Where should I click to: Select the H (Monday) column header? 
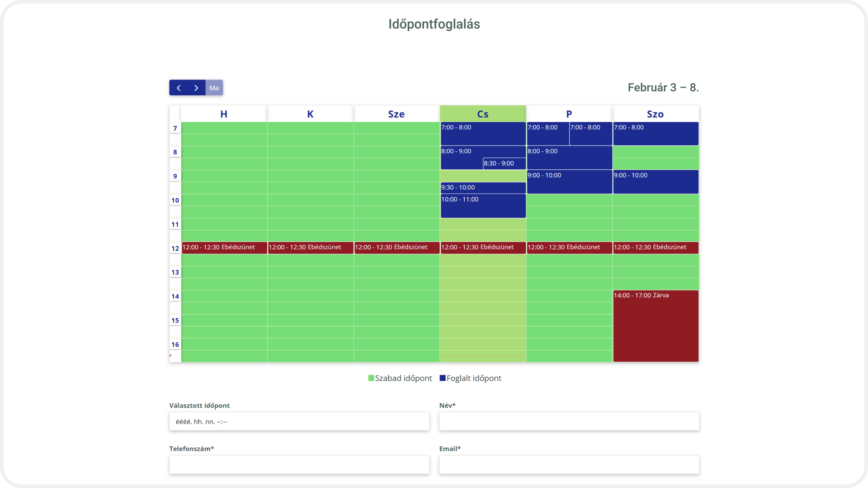(224, 114)
